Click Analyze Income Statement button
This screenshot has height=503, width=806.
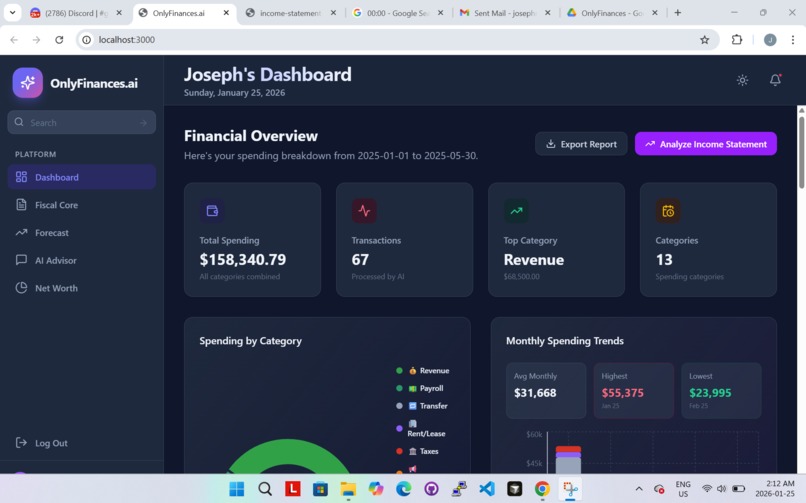pos(706,144)
